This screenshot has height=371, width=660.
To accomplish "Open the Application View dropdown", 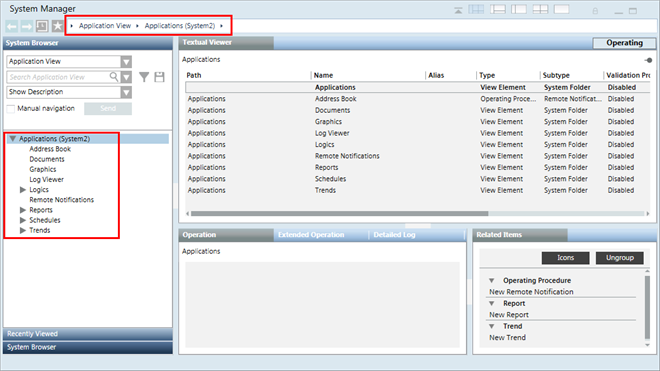I will click(x=126, y=62).
